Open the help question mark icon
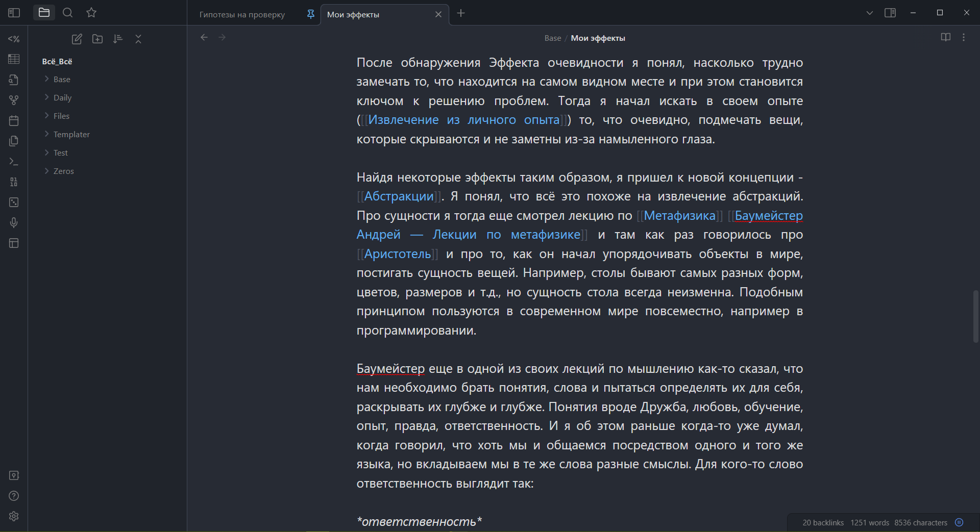The height and width of the screenshot is (532, 980). tap(14, 496)
